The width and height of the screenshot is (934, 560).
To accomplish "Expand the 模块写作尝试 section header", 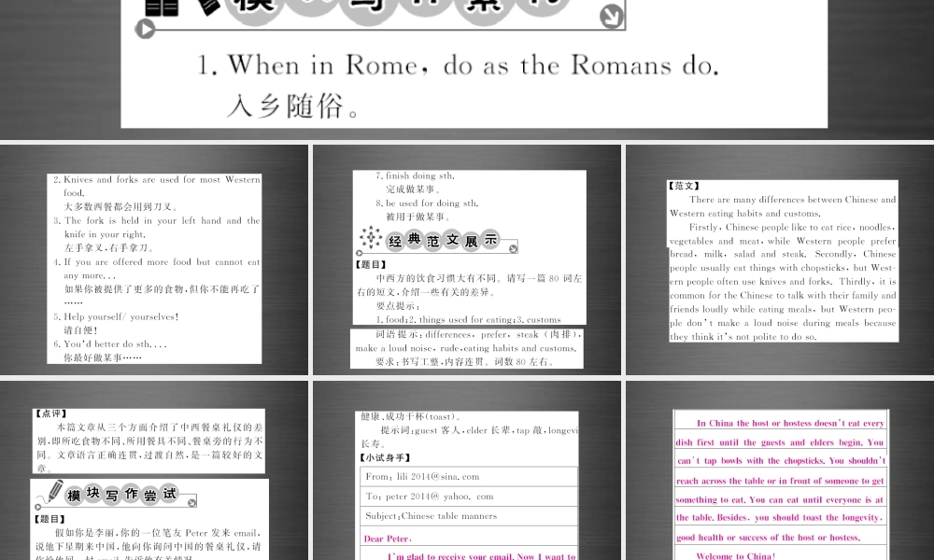I will point(121,495).
